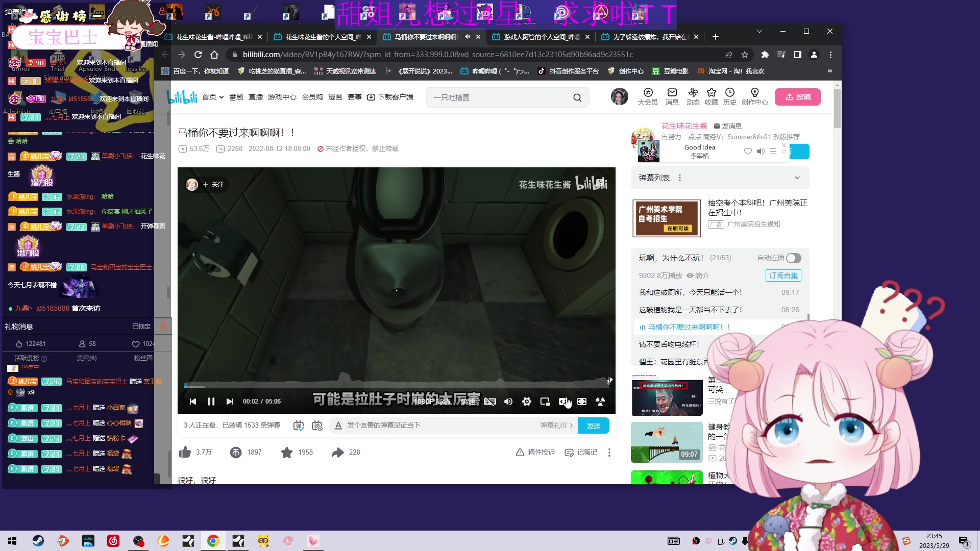Open 历史 watch history icon

730,96
